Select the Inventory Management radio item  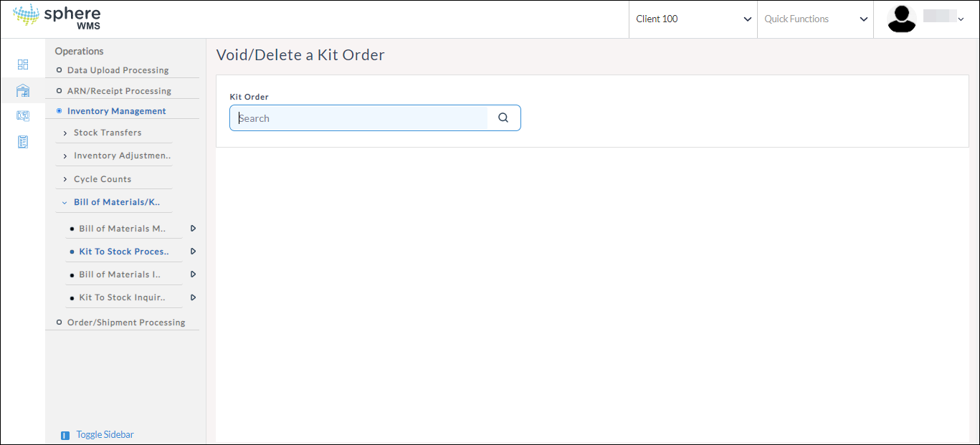pos(110,111)
